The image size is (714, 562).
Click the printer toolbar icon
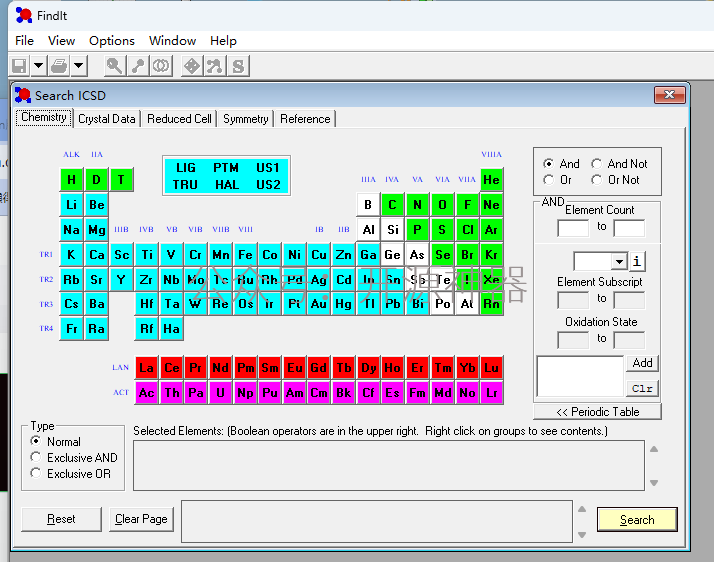point(59,66)
